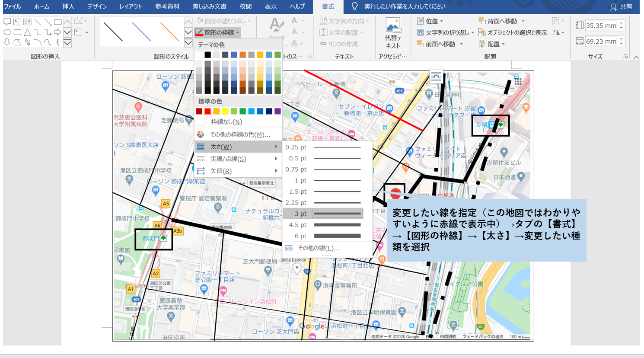Open the shape styles gallery more arrow
Image resolution: width=644 pixels, height=358 pixels.
pyautogui.click(x=188, y=43)
